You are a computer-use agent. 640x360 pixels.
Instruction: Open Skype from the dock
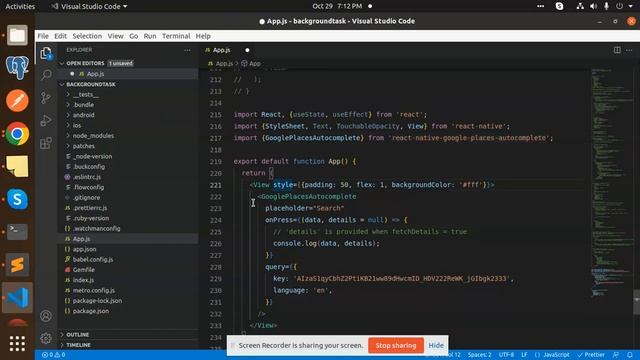click(17, 199)
